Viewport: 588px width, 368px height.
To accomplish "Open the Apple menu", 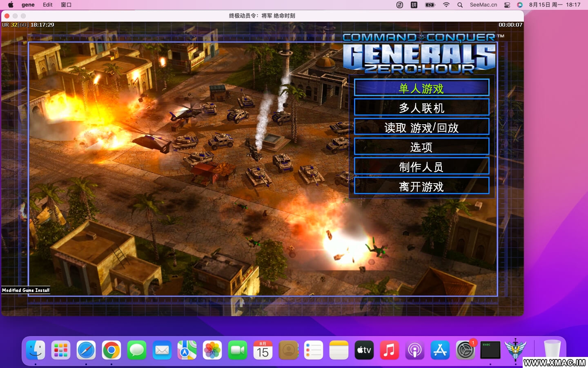I will click(x=11, y=5).
